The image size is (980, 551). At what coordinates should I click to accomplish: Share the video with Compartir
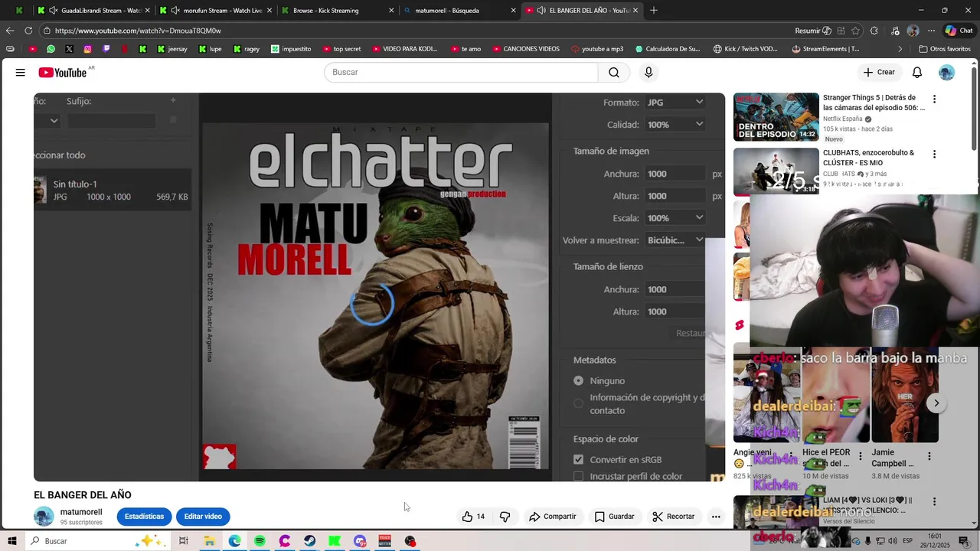(x=552, y=517)
